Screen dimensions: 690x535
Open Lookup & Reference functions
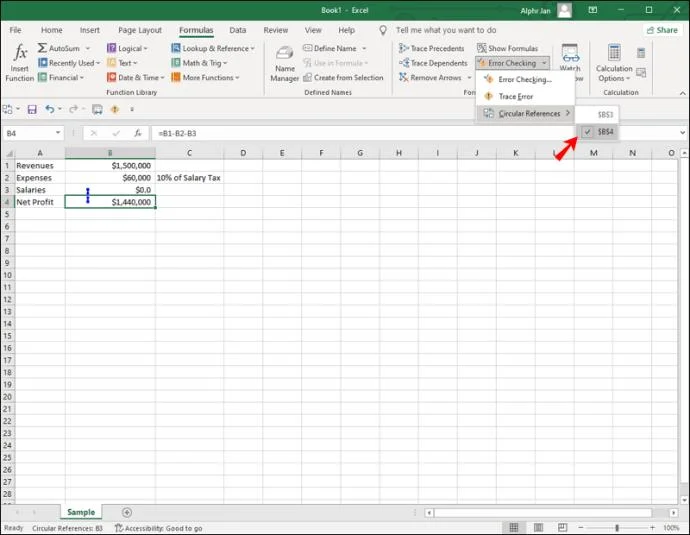(x=213, y=48)
